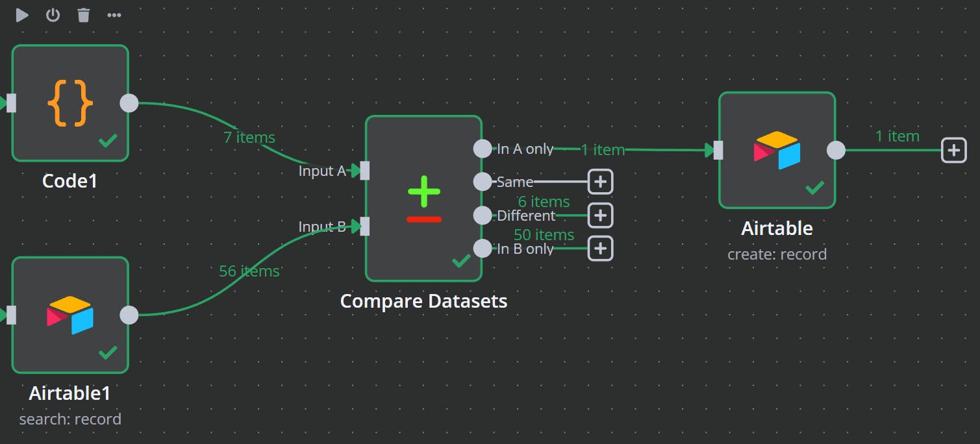Open more options ellipsis menu

click(x=114, y=15)
